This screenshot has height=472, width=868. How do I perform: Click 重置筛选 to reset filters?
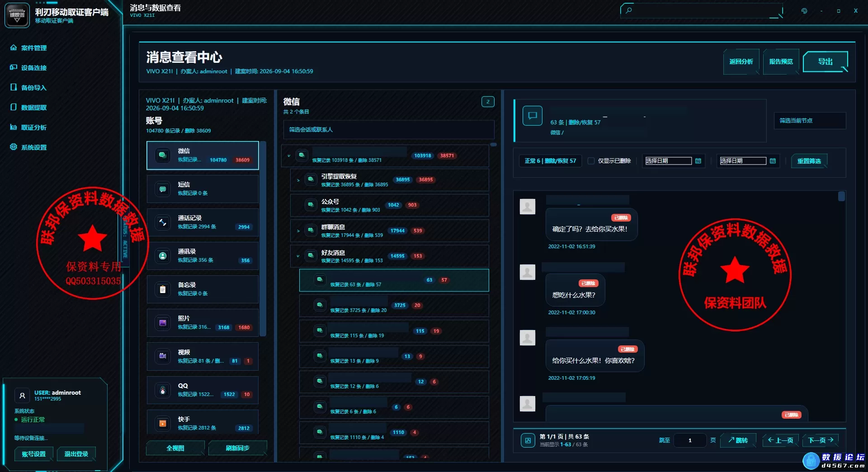pos(809,161)
